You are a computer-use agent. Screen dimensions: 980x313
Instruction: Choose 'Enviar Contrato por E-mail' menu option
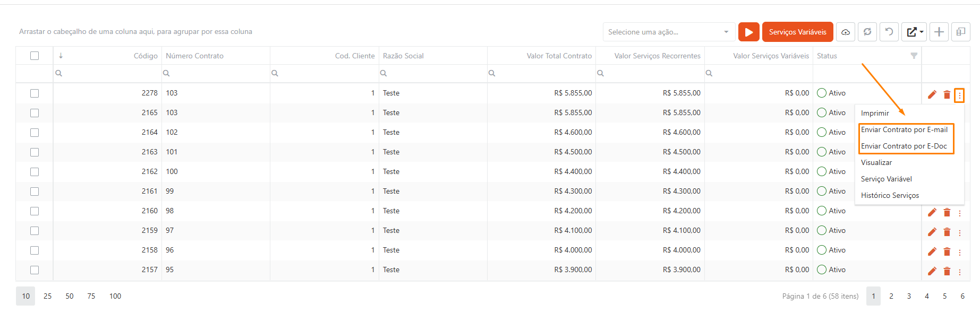pos(904,130)
